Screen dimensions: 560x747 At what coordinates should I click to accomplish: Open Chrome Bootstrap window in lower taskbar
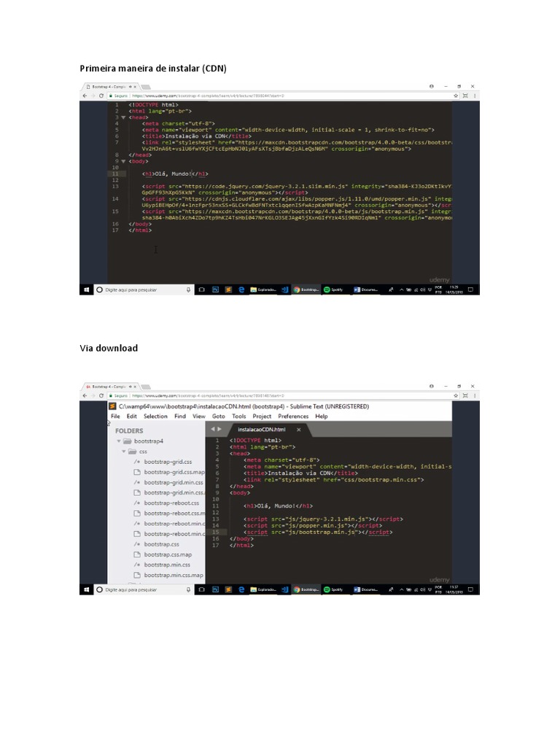pos(306,589)
